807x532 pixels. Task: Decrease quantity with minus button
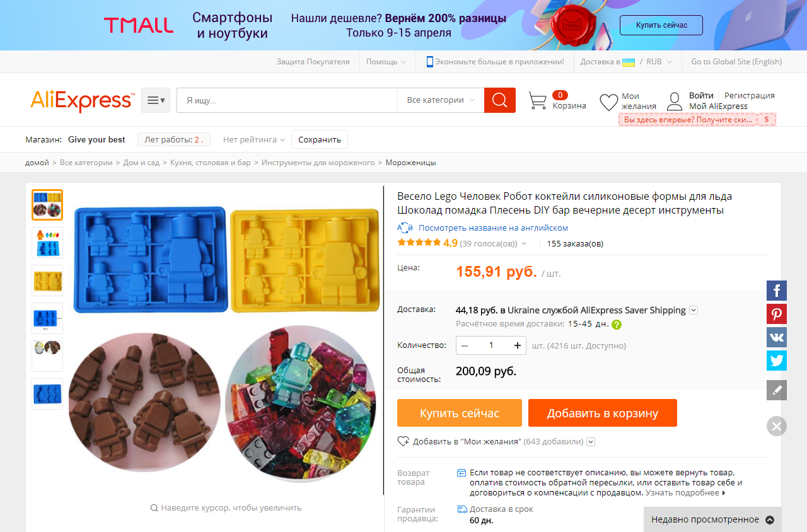[x=465, y=345]
